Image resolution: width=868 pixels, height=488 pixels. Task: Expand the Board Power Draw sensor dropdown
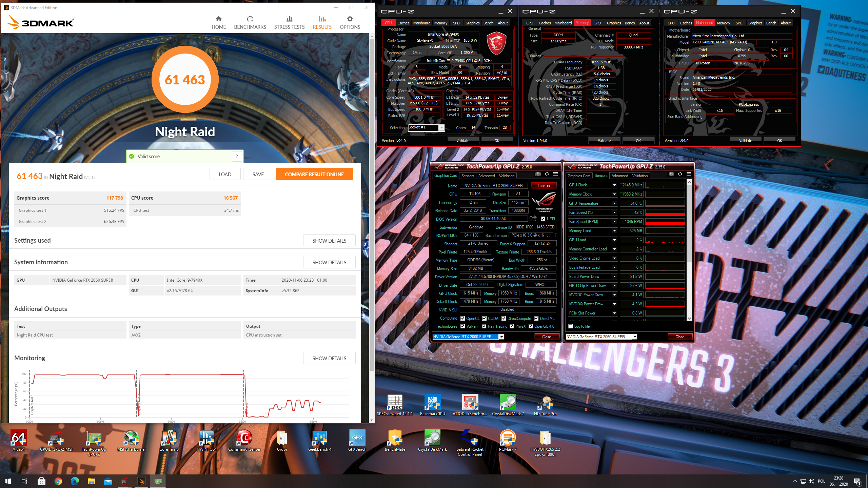(x=614, y=277)
